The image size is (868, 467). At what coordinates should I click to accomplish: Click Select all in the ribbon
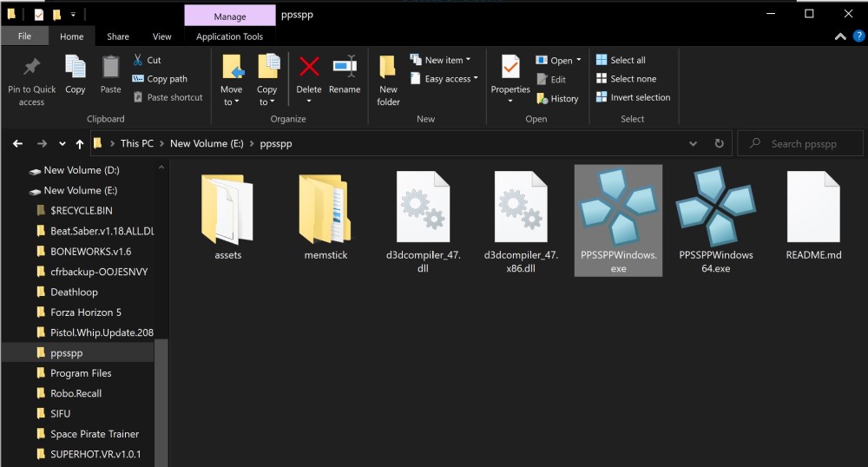click(x=621, y=60)
